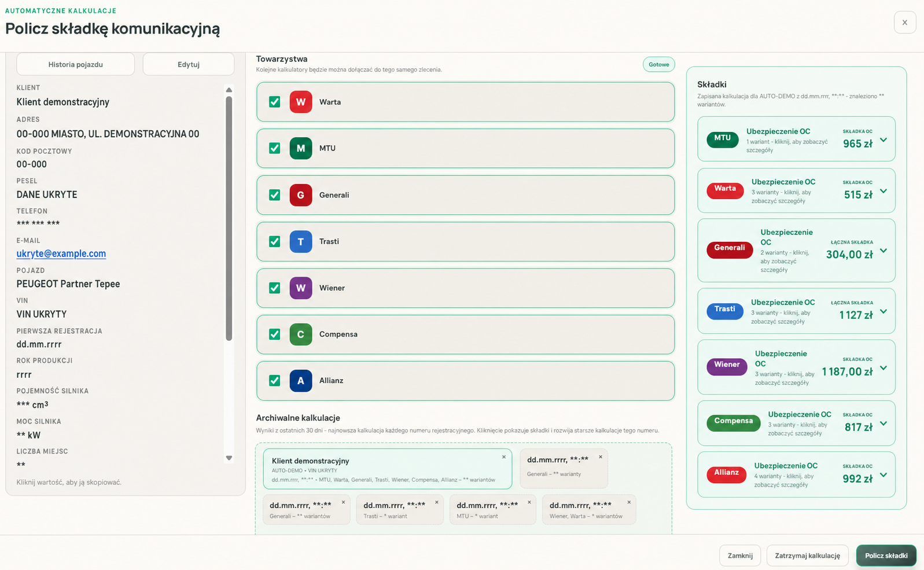This screenshot has width=924, height=570.
Task: Expand the Generali 304,00 zł premium card
Action: click(x=883, y=251)
